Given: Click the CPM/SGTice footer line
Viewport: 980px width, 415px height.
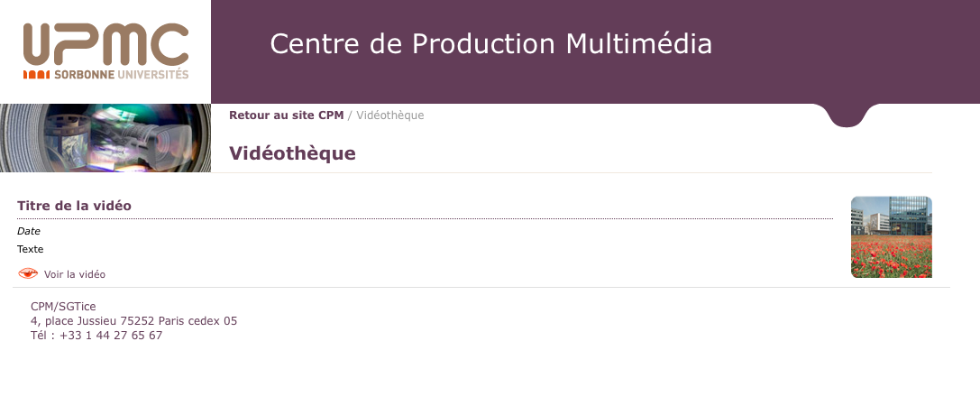Looking at the screenshot, I should (63, 306).
